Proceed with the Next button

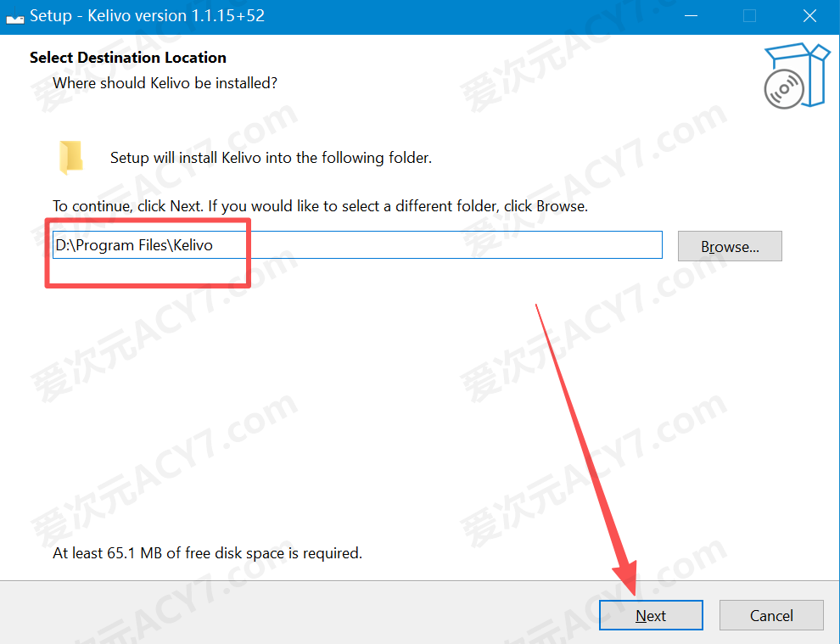point(651,615)
